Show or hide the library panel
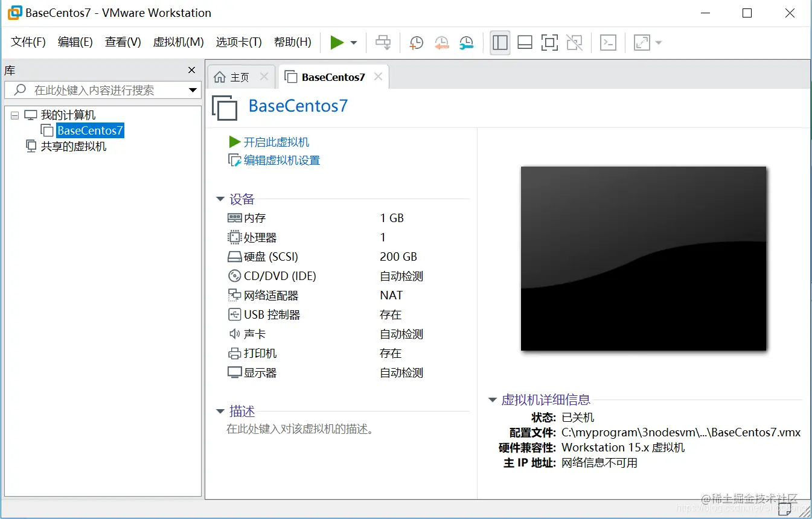 pos(499,42)
